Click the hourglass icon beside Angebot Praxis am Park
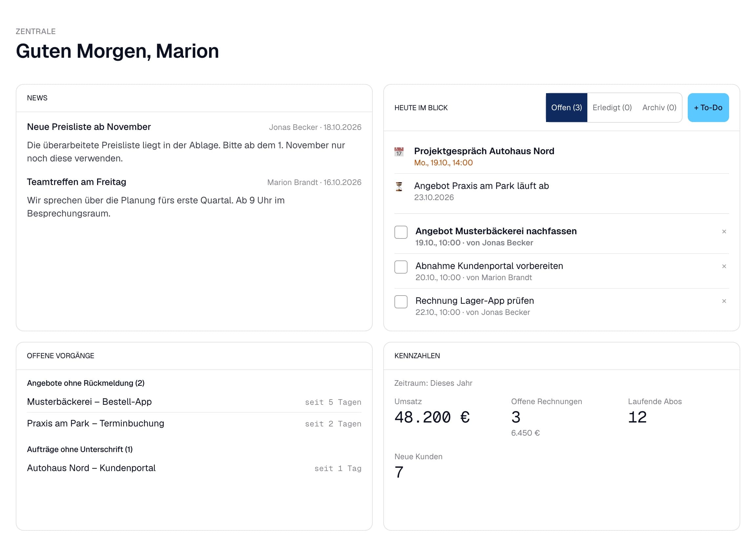Screen dimensions: 756x557 pyautogui.click(x=399, y=186)
